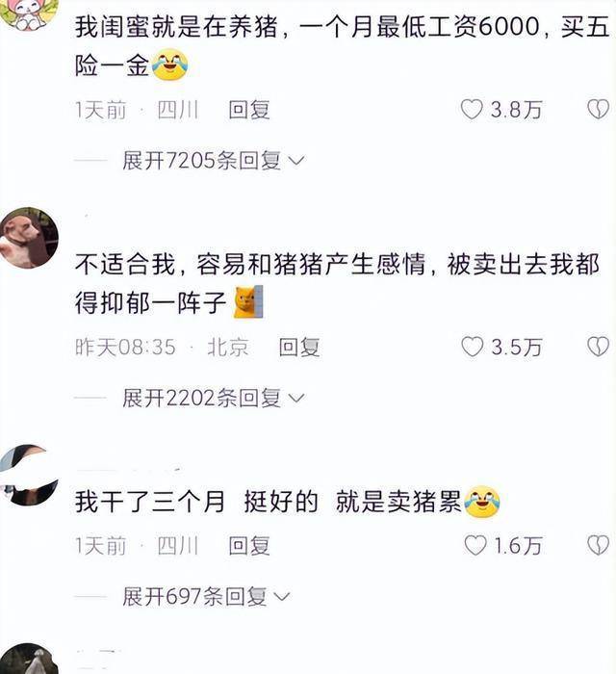Tap laughing emoji after 卖猪累

(482, 502)
